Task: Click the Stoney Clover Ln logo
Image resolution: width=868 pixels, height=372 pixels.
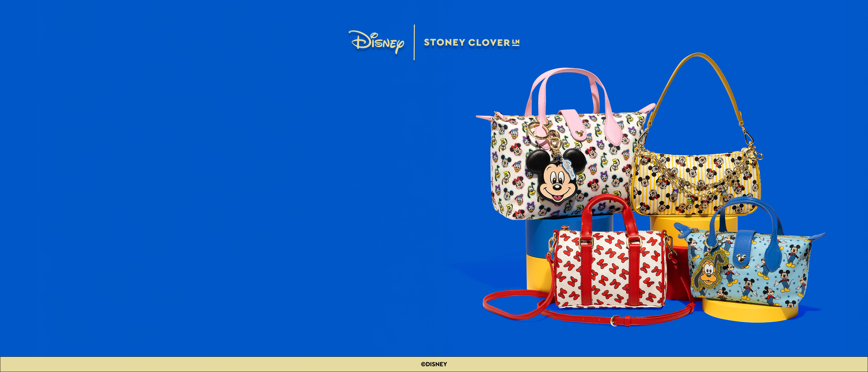Action: pyautogui.click(x=472, y=43)
